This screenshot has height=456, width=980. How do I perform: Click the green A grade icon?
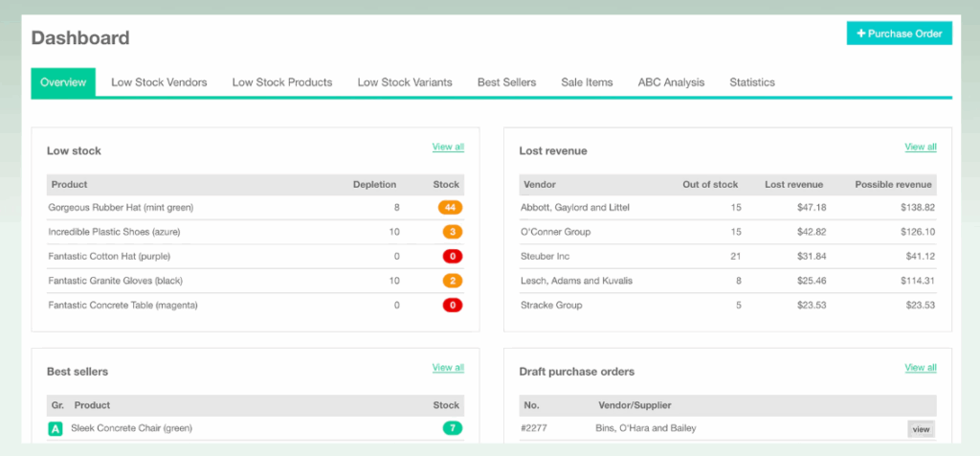55,429
